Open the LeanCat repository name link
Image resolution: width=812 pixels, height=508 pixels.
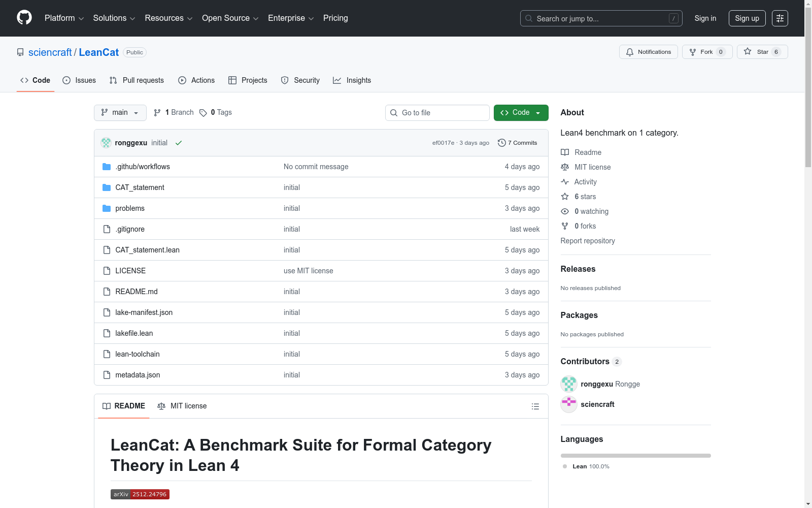[x=99, y=52]
